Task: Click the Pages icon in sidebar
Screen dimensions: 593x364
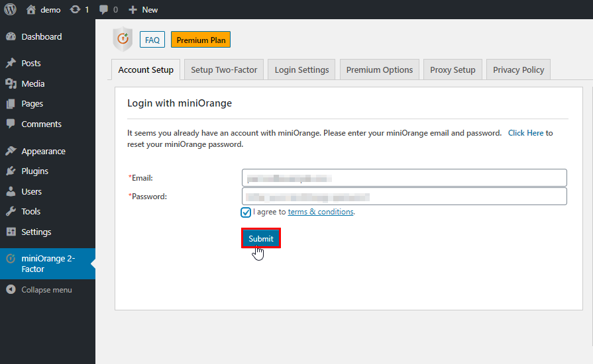Action: coord(11,103)
